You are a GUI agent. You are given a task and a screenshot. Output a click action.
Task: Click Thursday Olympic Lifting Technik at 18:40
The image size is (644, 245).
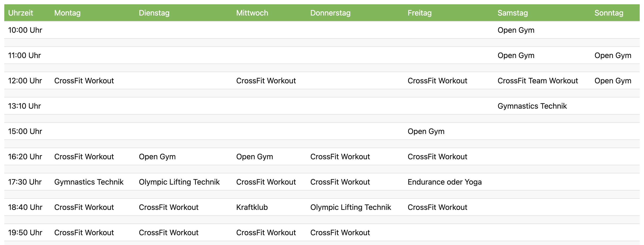tap(350, 207)
